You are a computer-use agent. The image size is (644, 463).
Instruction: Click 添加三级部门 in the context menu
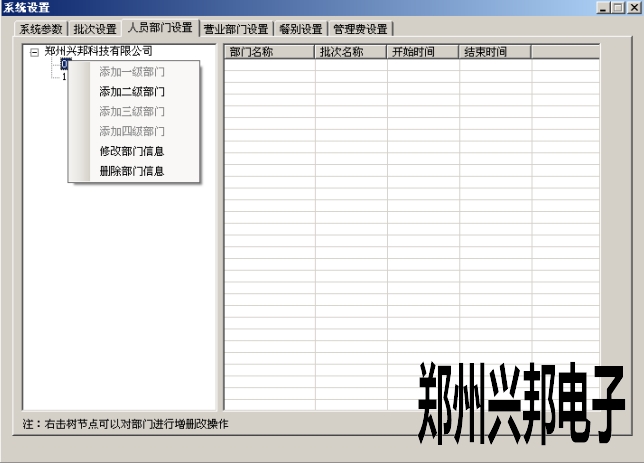132,111
